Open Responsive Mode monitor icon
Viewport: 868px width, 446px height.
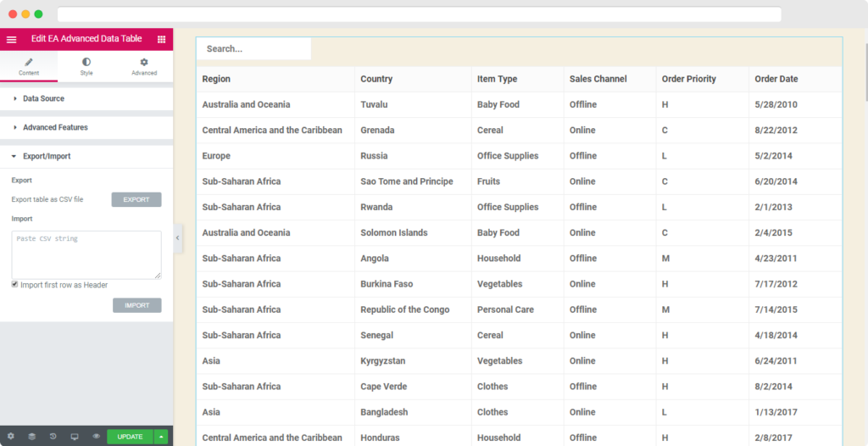[x=75, y=437]
